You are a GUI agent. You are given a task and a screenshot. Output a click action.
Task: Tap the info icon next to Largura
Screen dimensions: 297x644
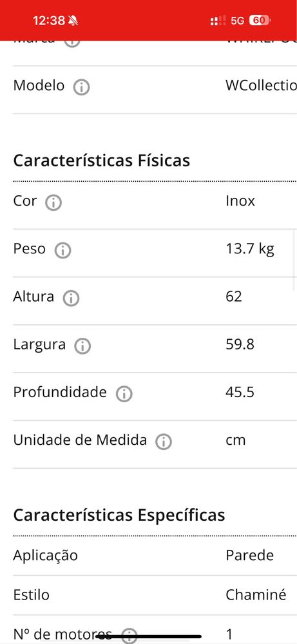tap(82, 346)
